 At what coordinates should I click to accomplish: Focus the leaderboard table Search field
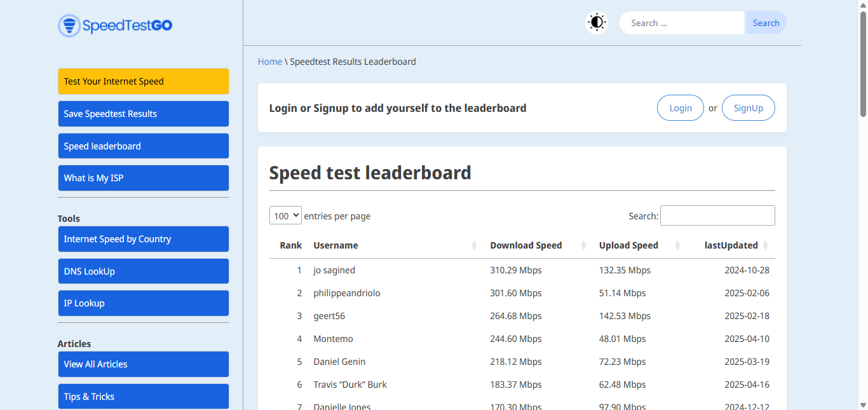[x=717, y=215]
